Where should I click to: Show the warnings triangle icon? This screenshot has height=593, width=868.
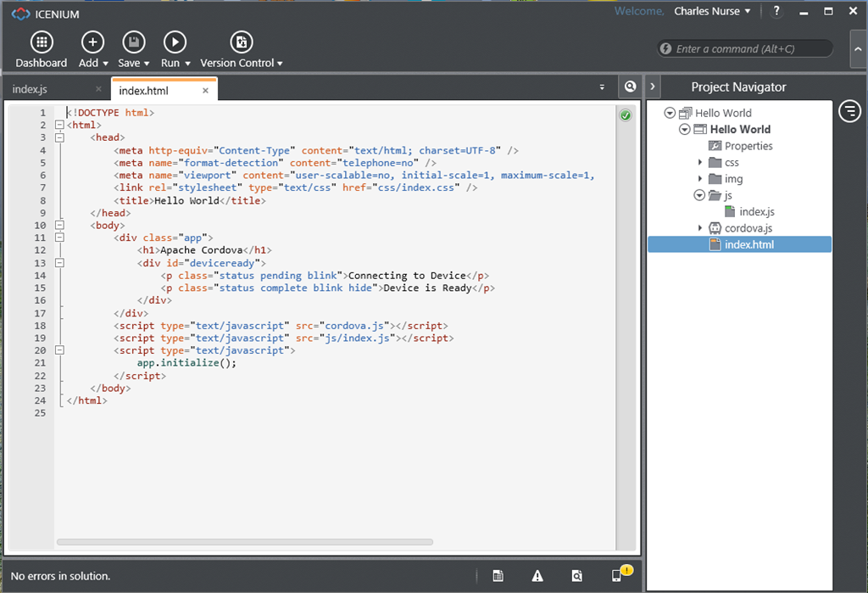pyautogui.click(x=537, y=576)
